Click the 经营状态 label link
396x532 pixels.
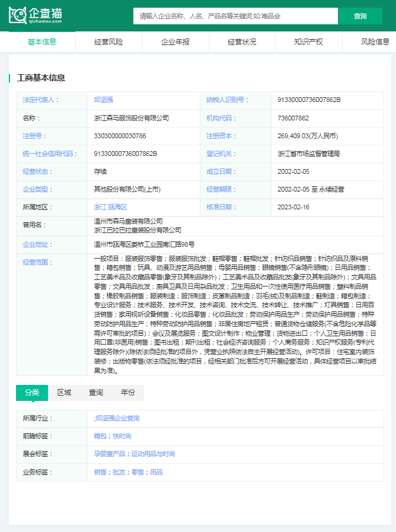[x=35, y=171]
